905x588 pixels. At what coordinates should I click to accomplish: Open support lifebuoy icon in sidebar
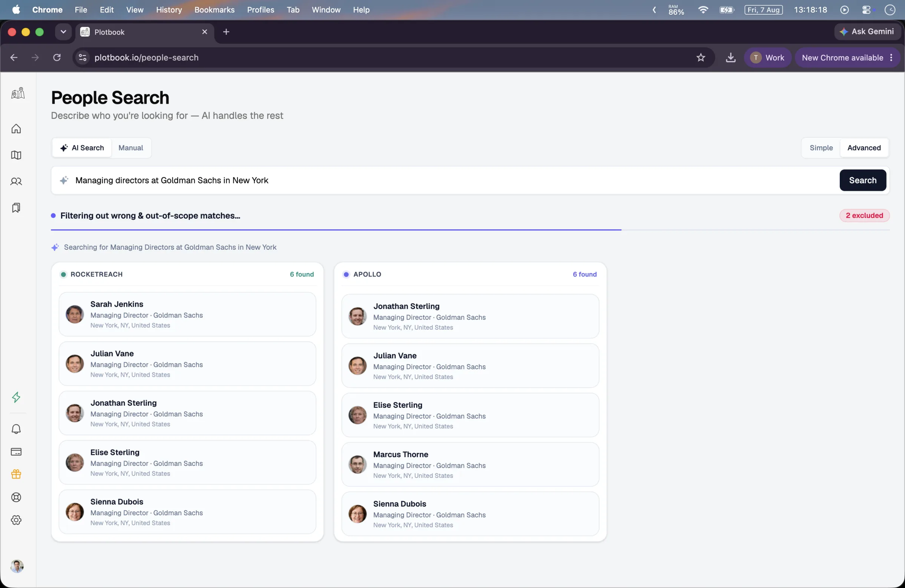16,497
